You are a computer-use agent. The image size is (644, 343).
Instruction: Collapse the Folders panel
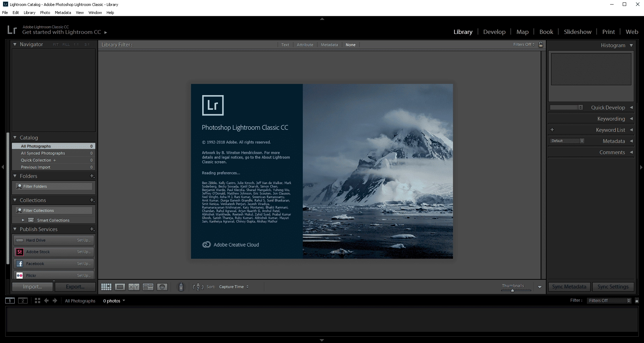point(15,176)
